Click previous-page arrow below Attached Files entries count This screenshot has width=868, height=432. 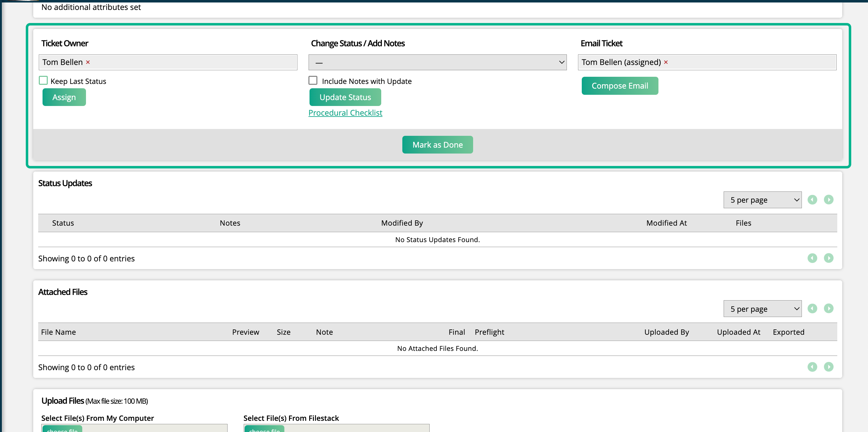tap(812, 367)
